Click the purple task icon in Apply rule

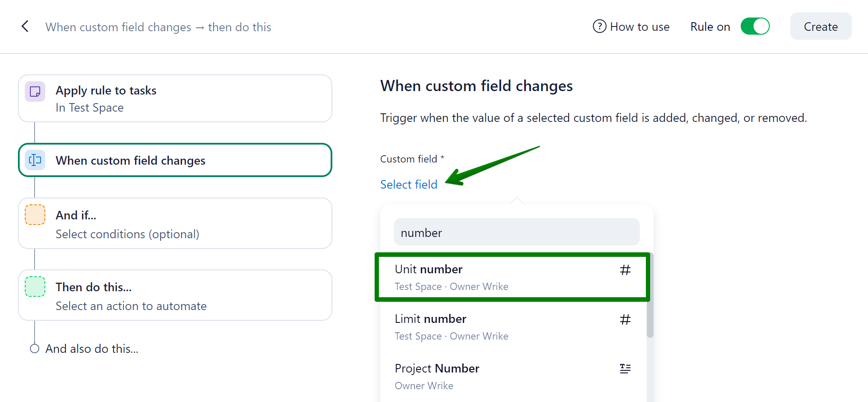pos(35,92)
